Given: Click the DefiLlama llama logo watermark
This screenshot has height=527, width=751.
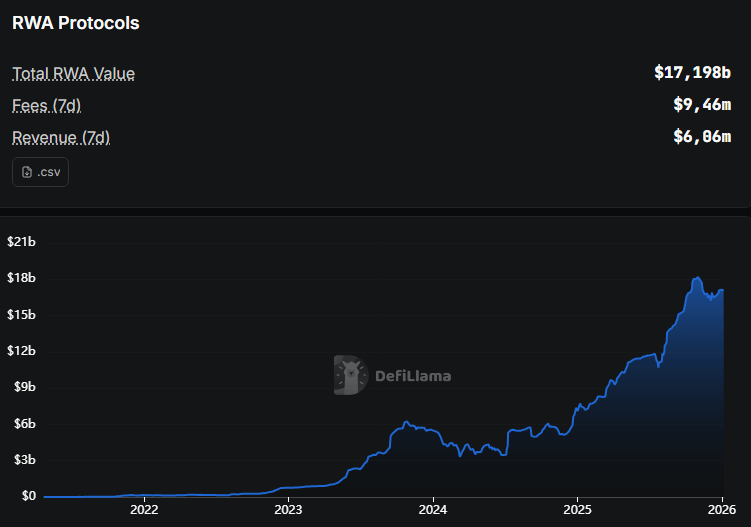Looking at the screenshot, I should (350, 375).
